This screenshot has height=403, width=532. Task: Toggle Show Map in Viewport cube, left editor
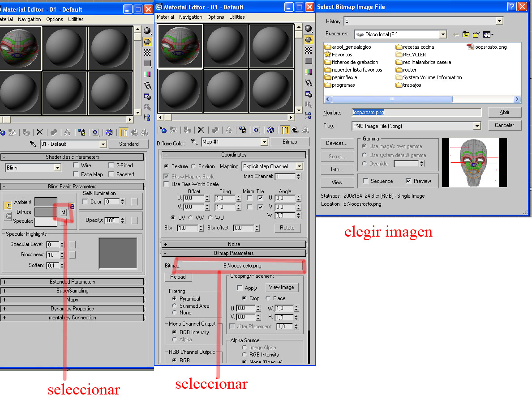click(x=109, y=132)
